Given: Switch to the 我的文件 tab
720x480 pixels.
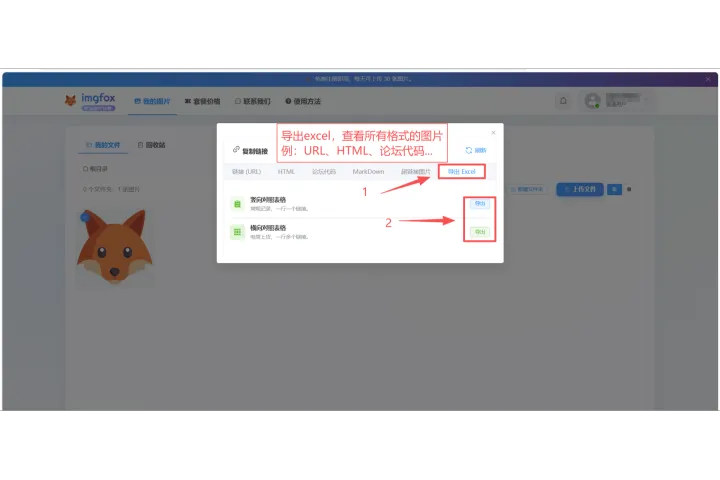Looking at the screenshot, I should click(103, 145).
